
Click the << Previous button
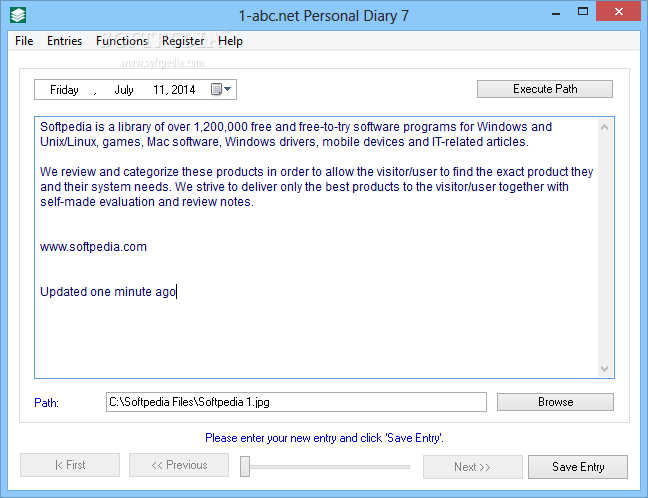click(179, 465)
